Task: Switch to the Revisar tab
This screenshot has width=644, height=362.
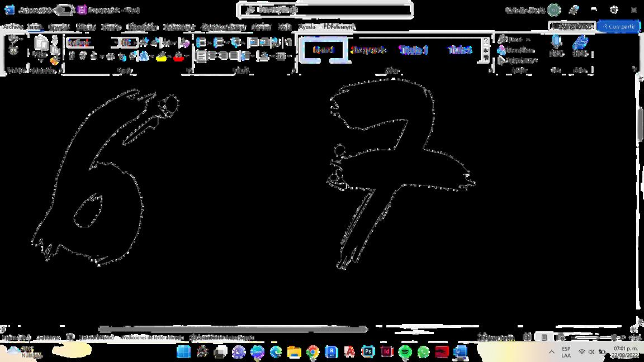Action: tap(262, 27)
